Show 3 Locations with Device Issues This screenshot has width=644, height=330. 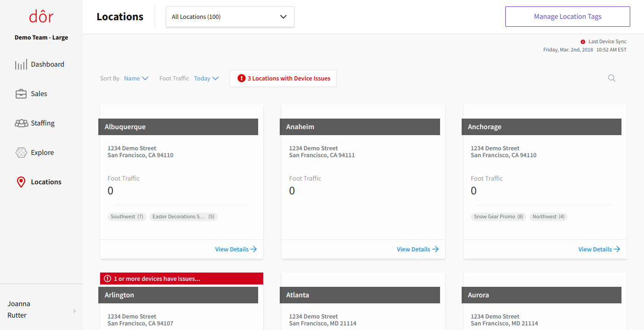tap(283, 79)
